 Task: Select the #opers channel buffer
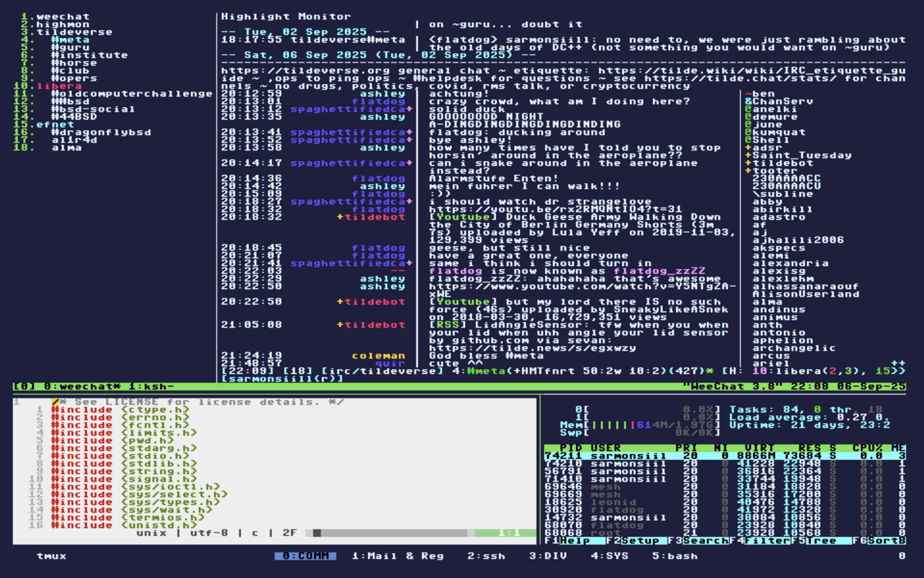74,78
